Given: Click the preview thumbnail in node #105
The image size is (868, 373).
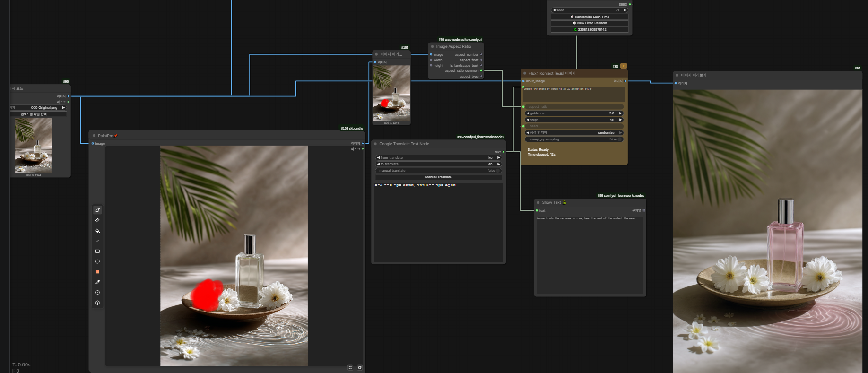Looking at the screenshot, I should pyautogui.click(x=391, y=93).
